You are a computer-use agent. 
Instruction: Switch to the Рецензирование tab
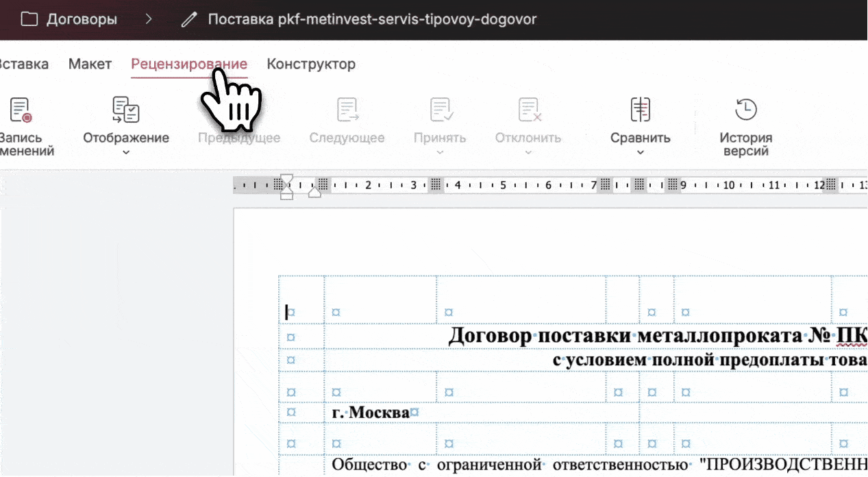coord(189,64)
